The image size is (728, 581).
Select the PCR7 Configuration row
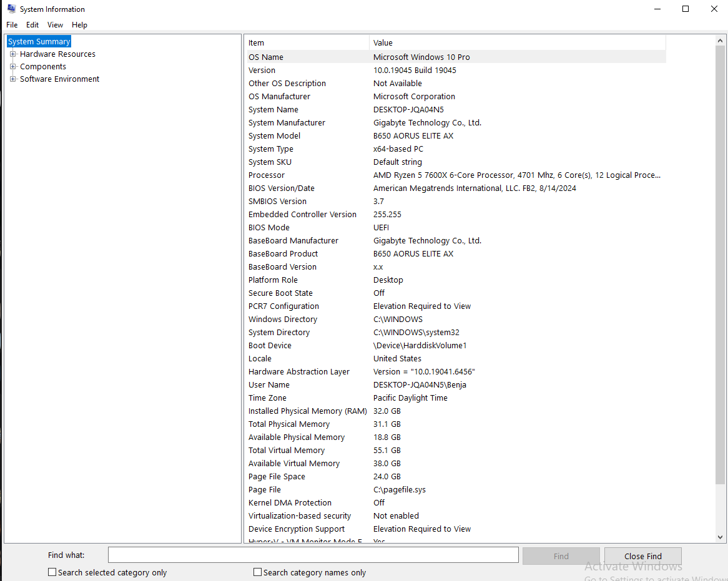click(x=455, y=306)
